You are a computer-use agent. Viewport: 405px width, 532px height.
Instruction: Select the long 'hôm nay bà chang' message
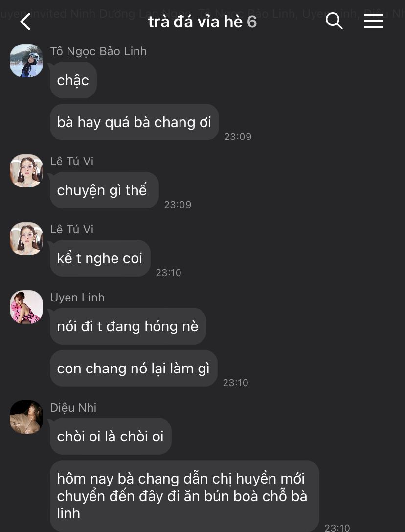184,496
